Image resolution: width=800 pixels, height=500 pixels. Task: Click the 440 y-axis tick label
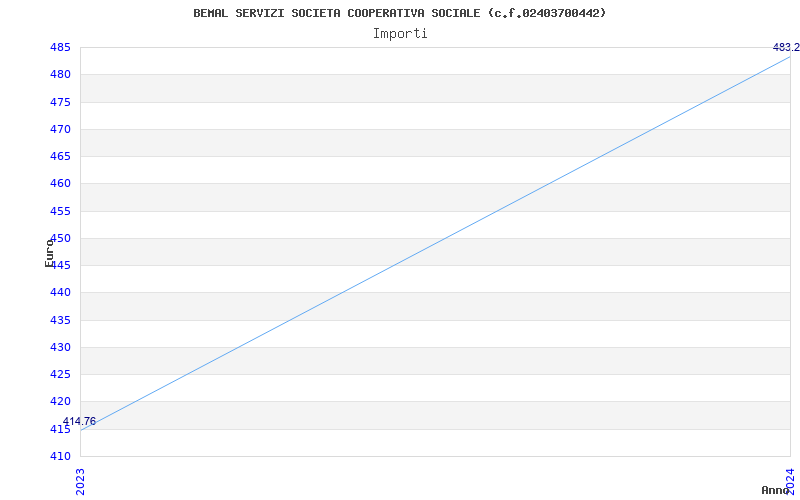60,293
